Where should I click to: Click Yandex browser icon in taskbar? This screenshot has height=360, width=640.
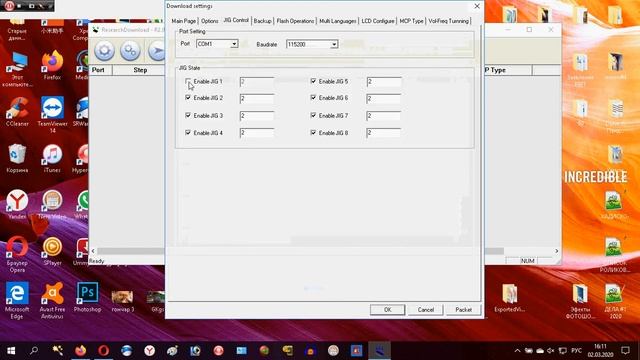149,351
